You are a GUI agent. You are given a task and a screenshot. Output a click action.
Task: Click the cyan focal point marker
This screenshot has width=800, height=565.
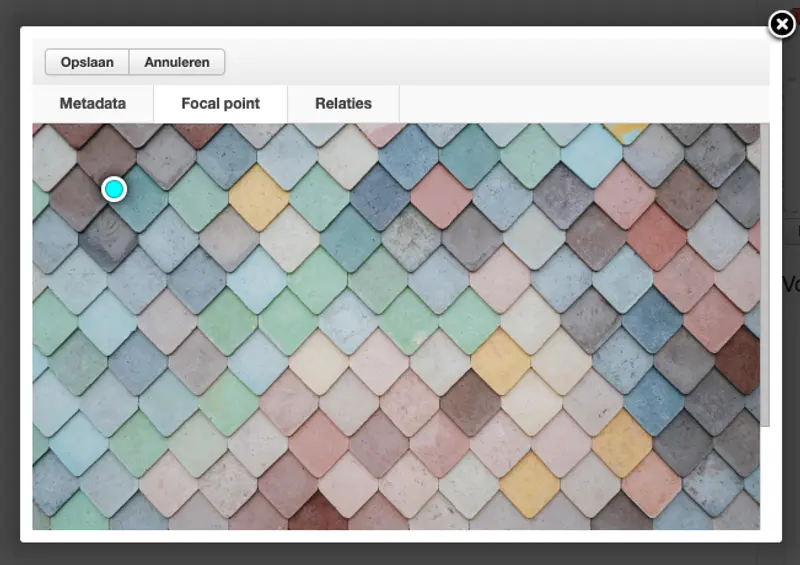coord(114,189)
